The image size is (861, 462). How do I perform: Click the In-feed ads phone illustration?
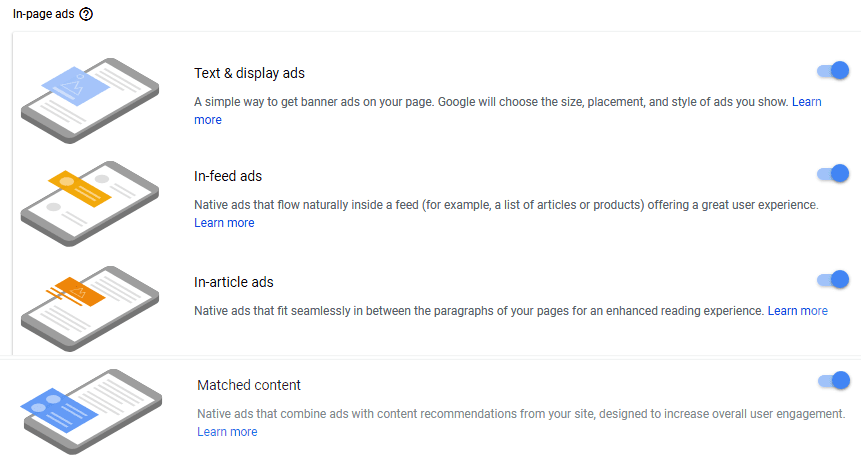point(90,201)
